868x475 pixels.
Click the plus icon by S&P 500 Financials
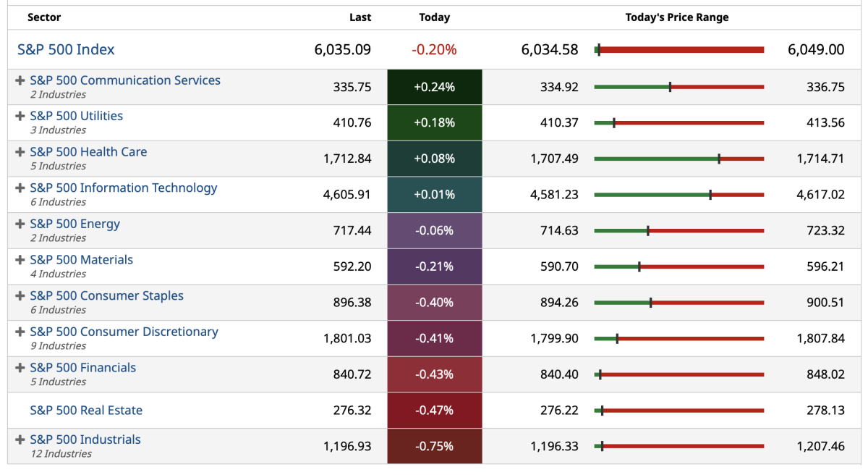[20, 368]
